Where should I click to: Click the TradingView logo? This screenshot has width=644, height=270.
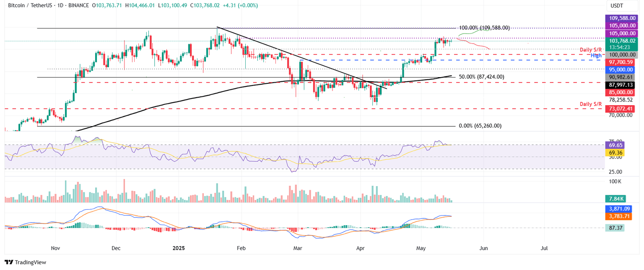(x=25, y=262)
